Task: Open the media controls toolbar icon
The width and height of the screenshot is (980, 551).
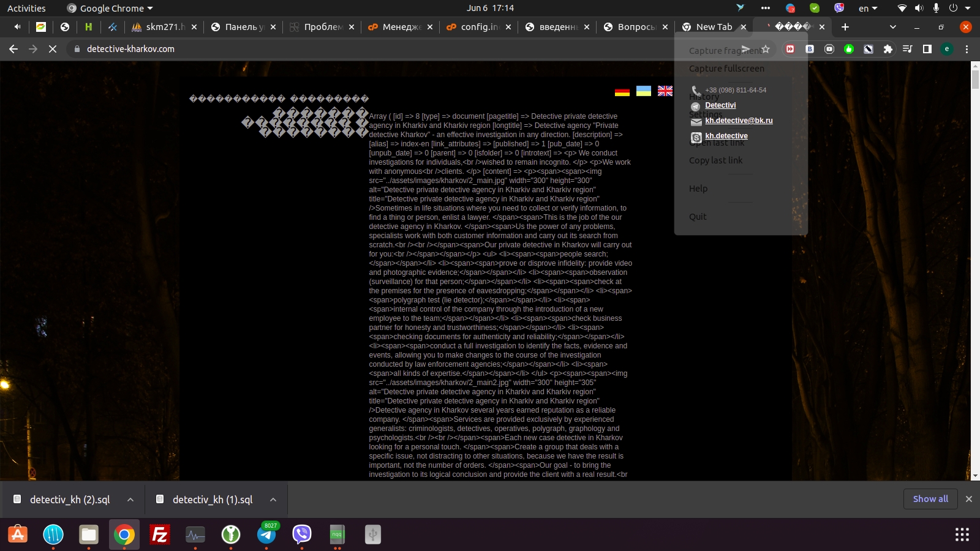Action: [x=907, y=49]
